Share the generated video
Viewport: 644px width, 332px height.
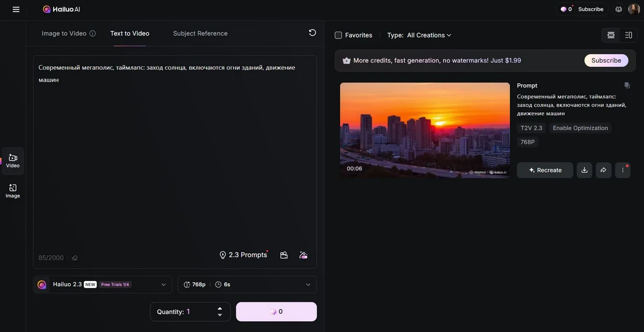pos(603,170)
